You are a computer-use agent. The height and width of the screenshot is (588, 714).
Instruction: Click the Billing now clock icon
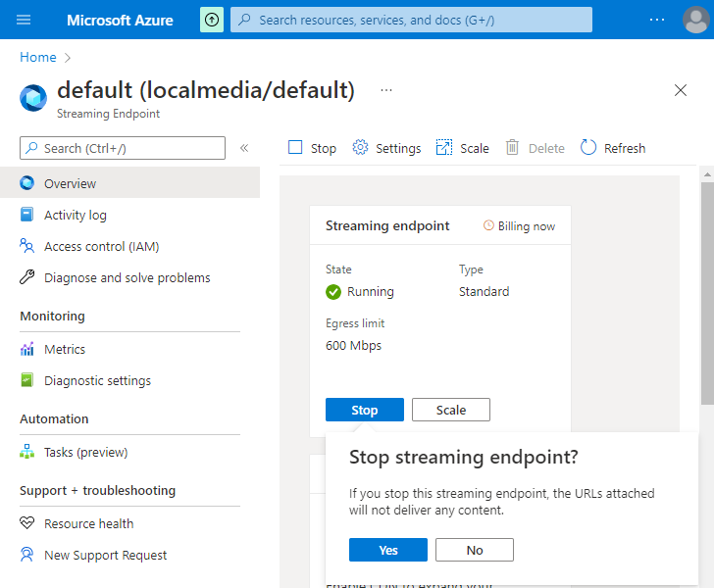(488, 225)
